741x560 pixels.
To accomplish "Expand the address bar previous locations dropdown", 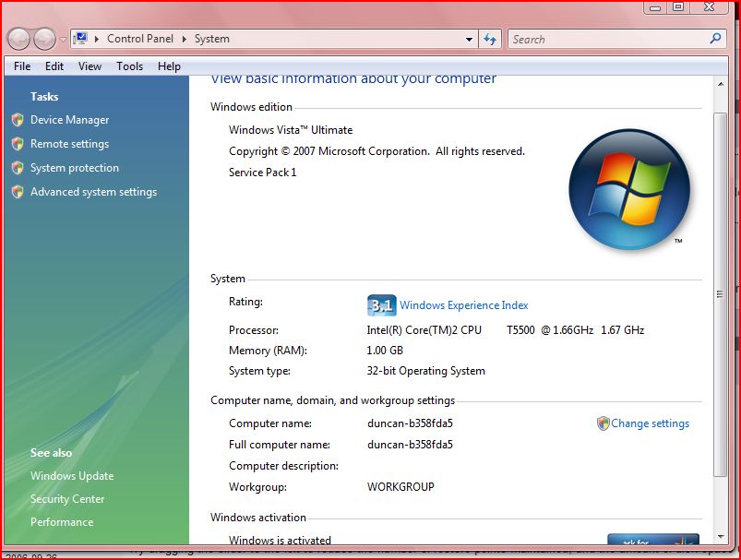I will (469, 40).
